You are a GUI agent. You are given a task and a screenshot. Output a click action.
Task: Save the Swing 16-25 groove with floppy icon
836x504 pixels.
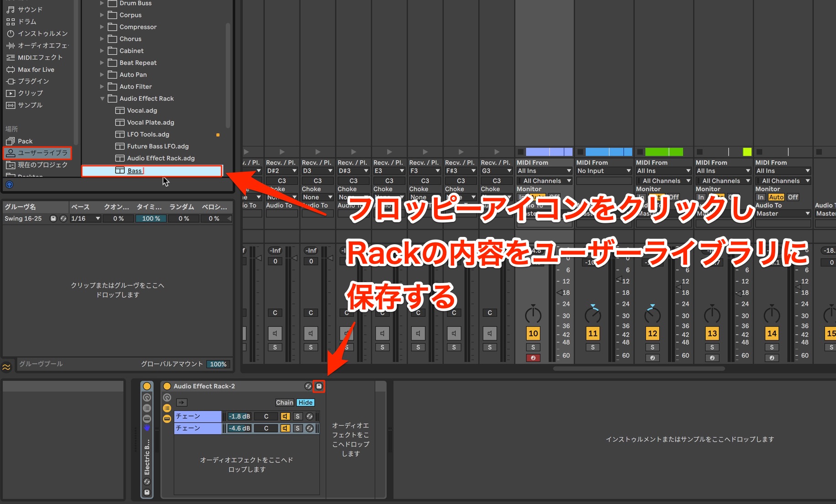coord(53,219)
